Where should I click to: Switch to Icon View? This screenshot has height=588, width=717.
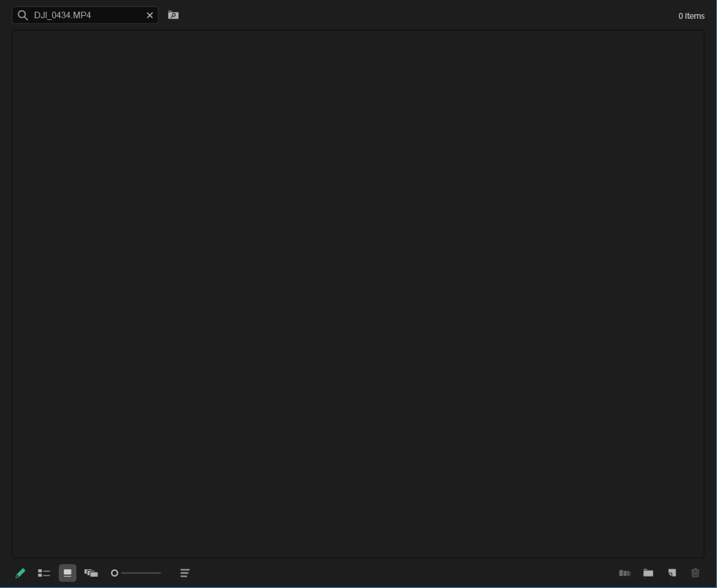tap(68, 573)
